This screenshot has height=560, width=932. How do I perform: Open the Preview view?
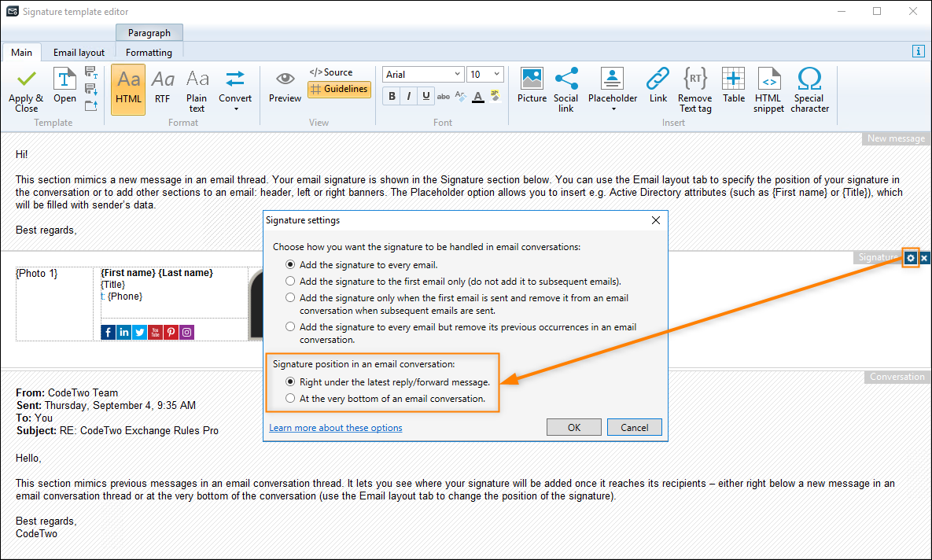285,88
